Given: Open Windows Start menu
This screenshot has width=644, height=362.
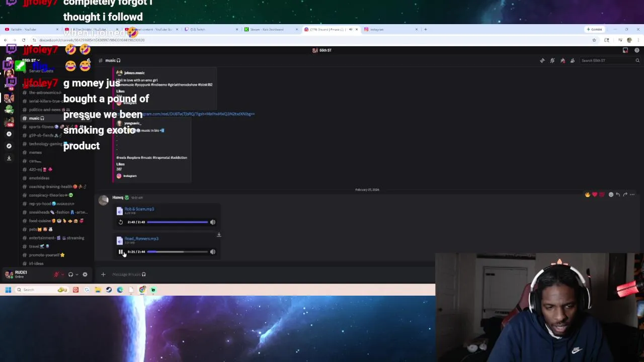Looking at the screenshot, I should point(8,290).
